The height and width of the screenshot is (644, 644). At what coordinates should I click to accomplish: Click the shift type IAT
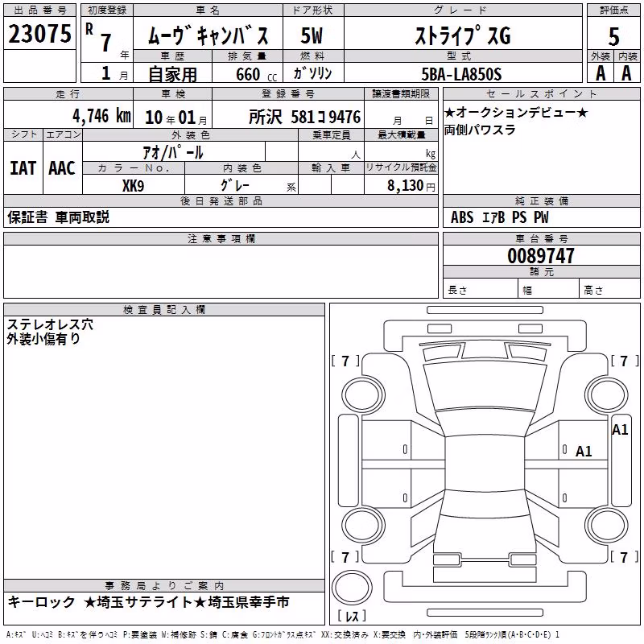tap(23, 168)
